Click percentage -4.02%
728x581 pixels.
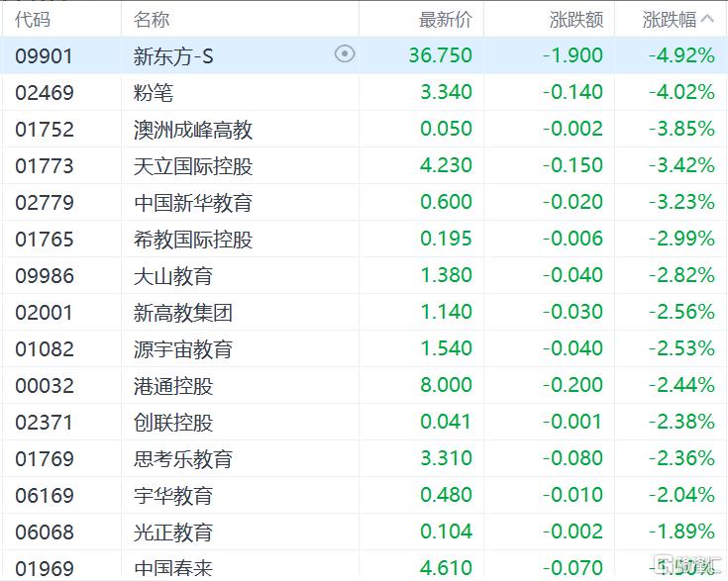tap(681, 92)
